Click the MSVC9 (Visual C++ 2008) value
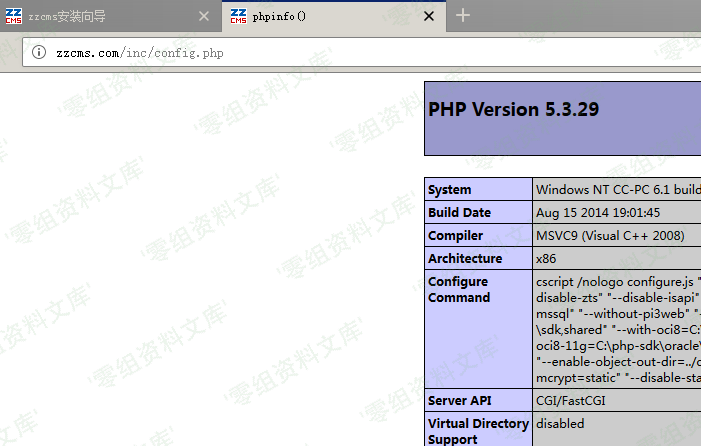Screen dimensions: 701x446 [x=610, y=236]
